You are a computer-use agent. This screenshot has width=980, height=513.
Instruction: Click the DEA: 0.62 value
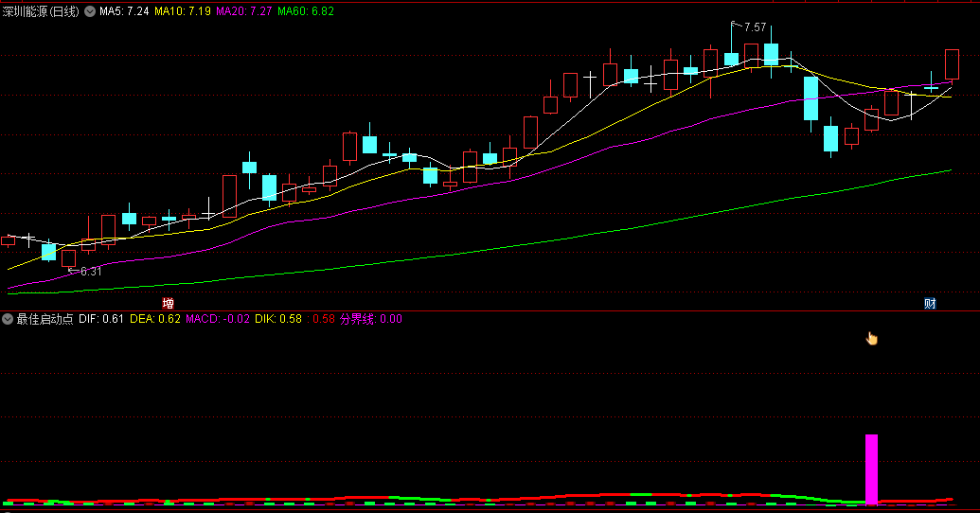click(155, 319)
